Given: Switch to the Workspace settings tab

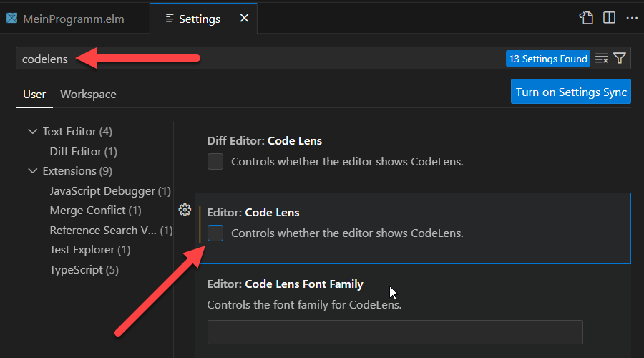Looking at the screenshot, I should (88, 95).
